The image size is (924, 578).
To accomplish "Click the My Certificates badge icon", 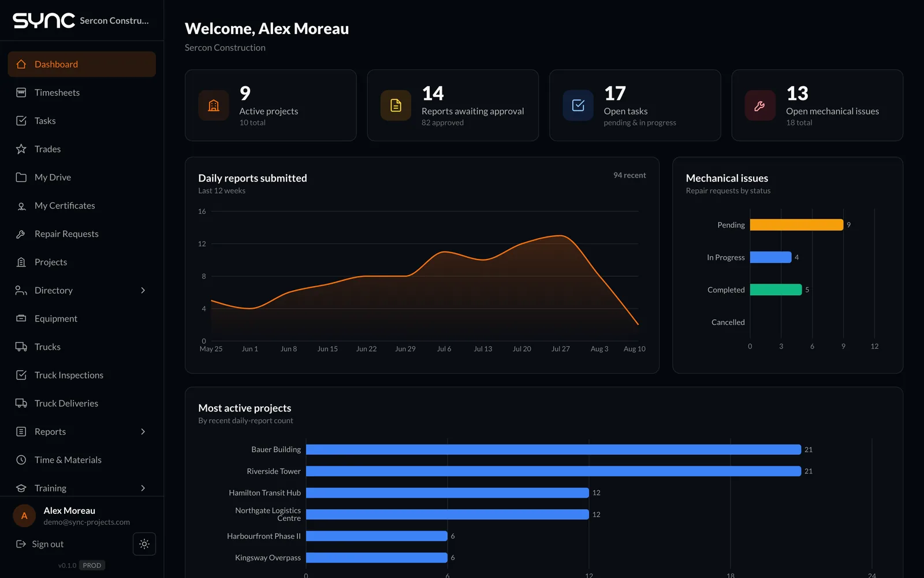I will (x=21, y=206).
